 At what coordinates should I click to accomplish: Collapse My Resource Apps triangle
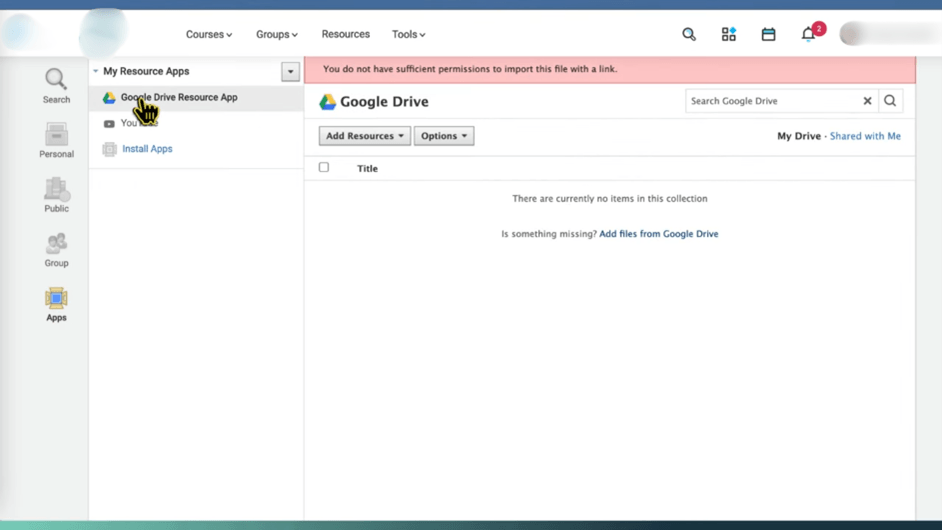click(96, 71)
